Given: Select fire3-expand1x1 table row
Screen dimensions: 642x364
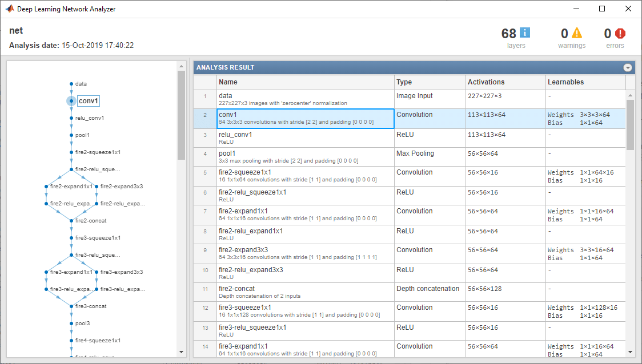Looking at the screenshot, I should tap(410, 349).
